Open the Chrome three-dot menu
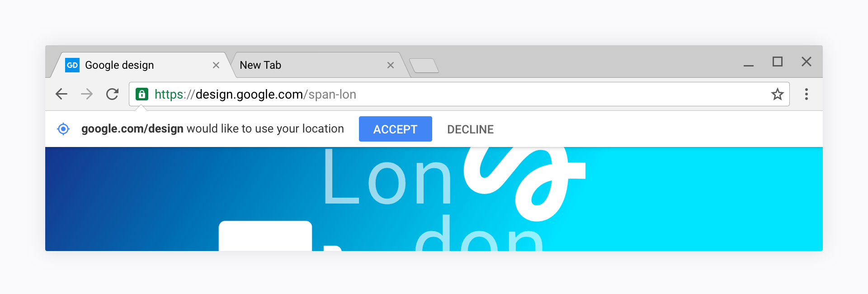Image resolution: width=868 pixels, height=294 pixels. [806, 94]
